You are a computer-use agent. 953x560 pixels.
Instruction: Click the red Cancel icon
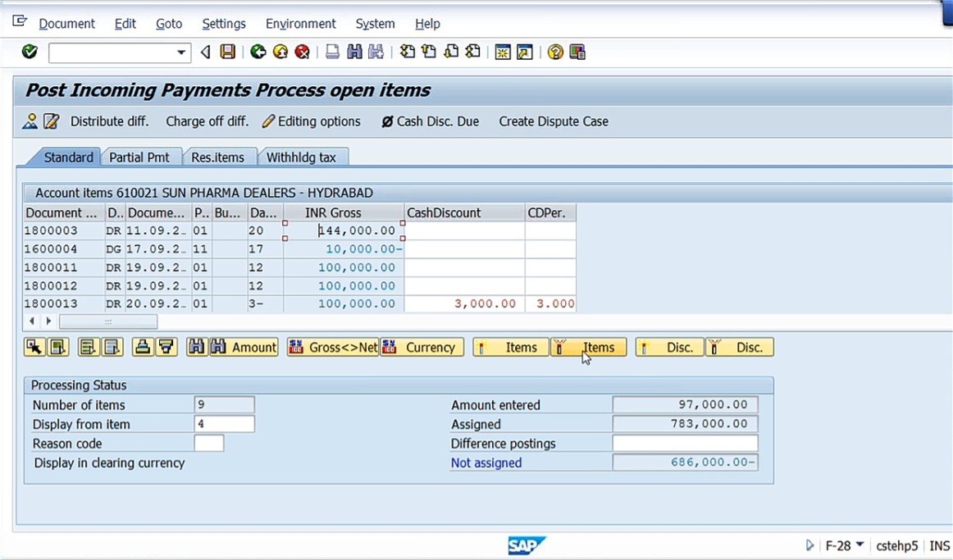click(x=302, y=52)
